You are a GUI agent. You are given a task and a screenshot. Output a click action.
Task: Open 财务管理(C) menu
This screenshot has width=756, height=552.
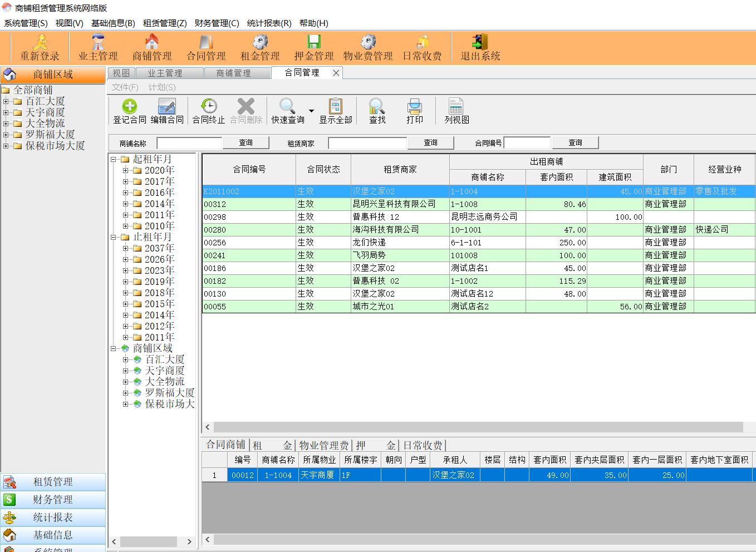pos(217,23)
